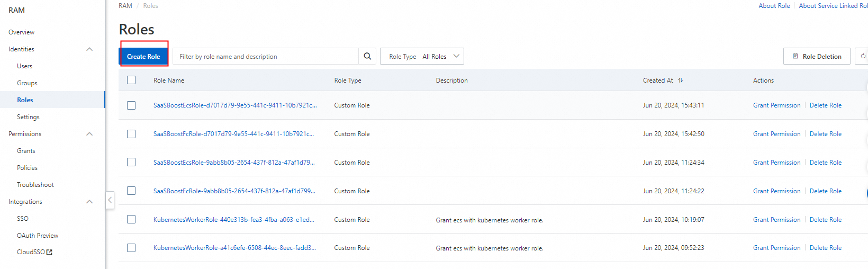The image size is (868, 269).
Task: Delete Role SaaSBoostEcsRole-9abb8b05
Action: pos(825,163)
